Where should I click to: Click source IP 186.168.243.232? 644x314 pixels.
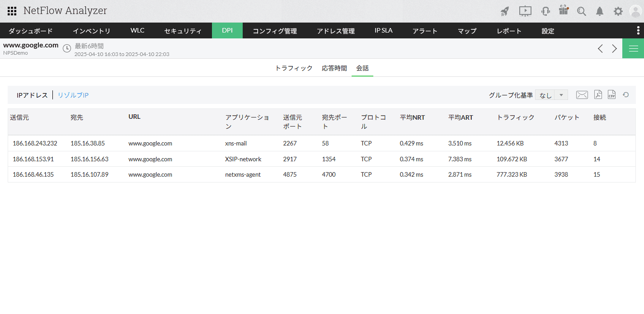pos(35,143)
